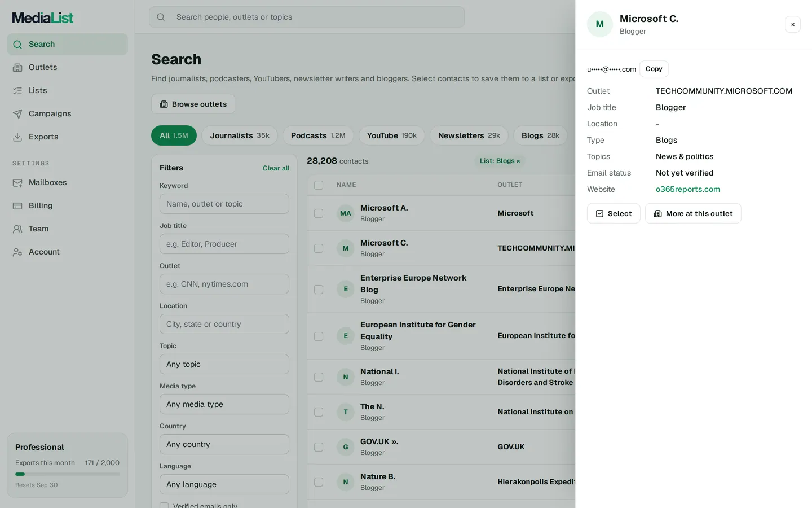Screen dimensions: 812x508
Task: Click the magnifier icon in search bar
Action: click(x=161, y=17)
